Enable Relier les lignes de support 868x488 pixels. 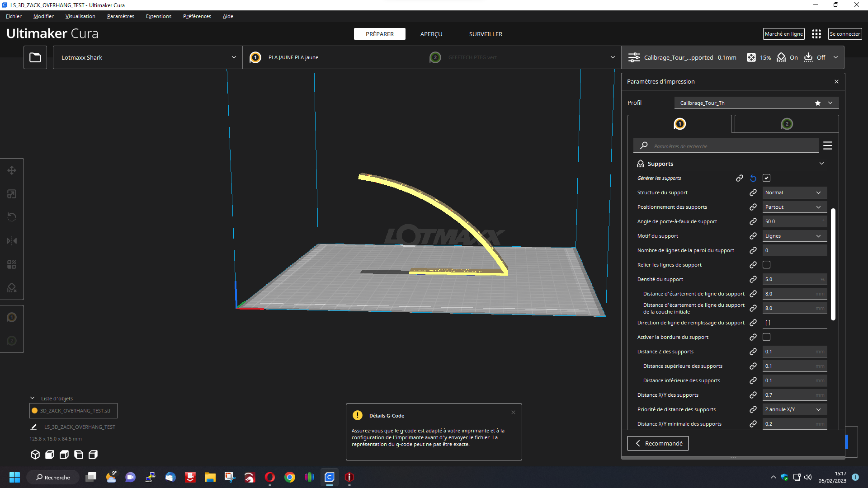766,265
